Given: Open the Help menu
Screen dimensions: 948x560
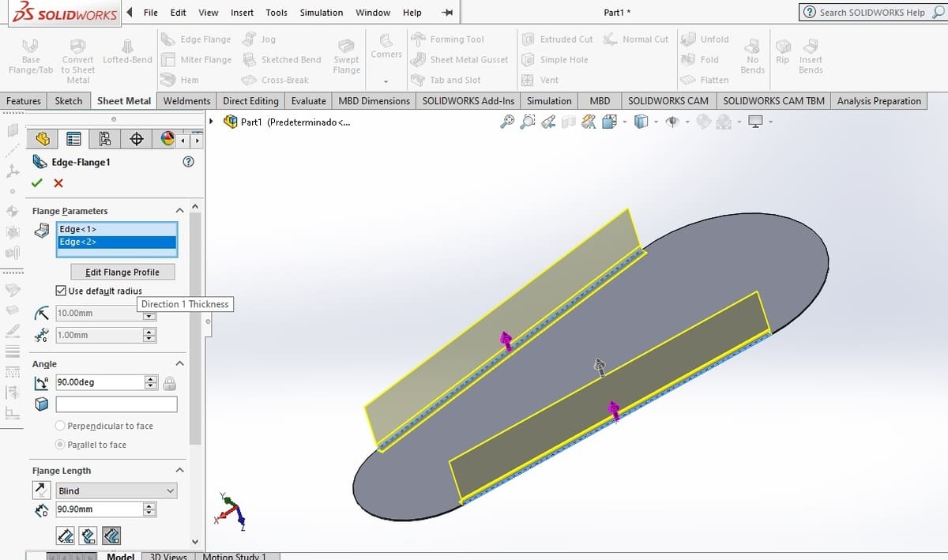Looking at the screenshot, I should pos(412,13).
